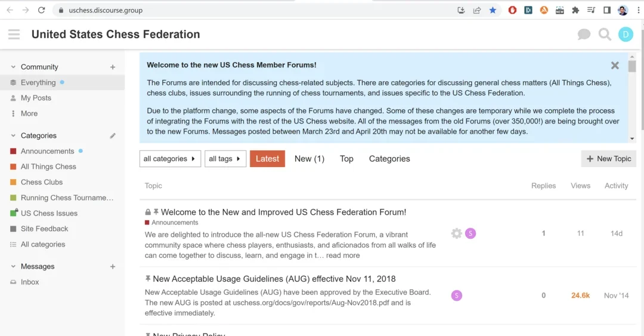Reload the page using browser refresh
The width and height of the screenshot is (644, 336).
pyautogui.click(x=41, y=10)
